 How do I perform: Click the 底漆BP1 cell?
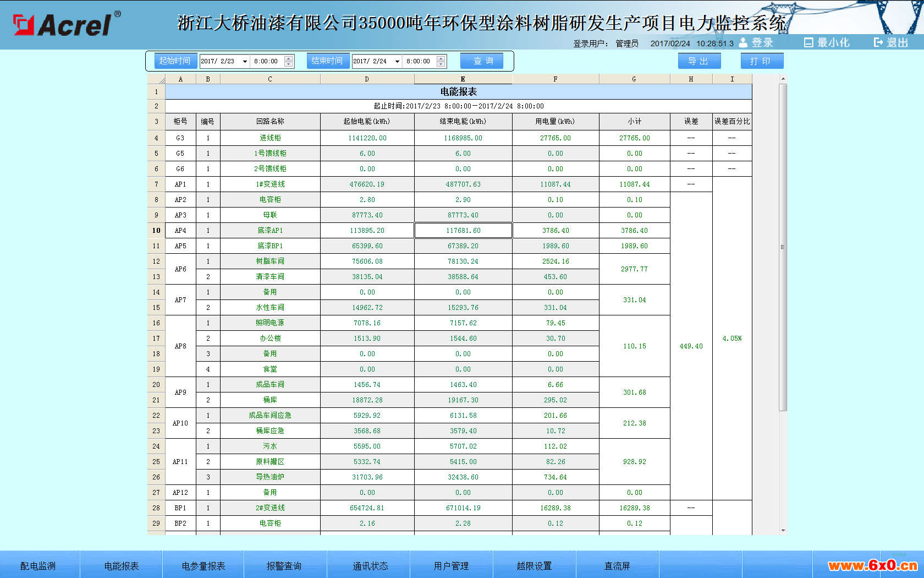pos(270,246)
